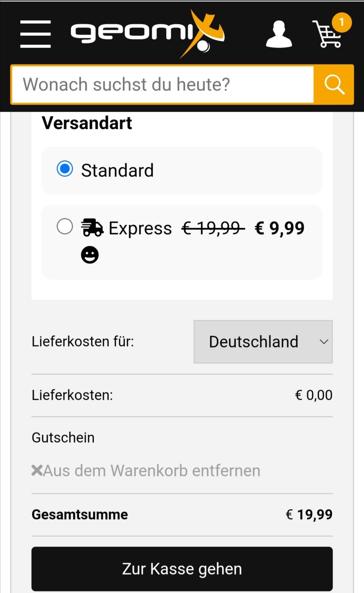
Task: Open the user account icon
Action: pos(279,34)
